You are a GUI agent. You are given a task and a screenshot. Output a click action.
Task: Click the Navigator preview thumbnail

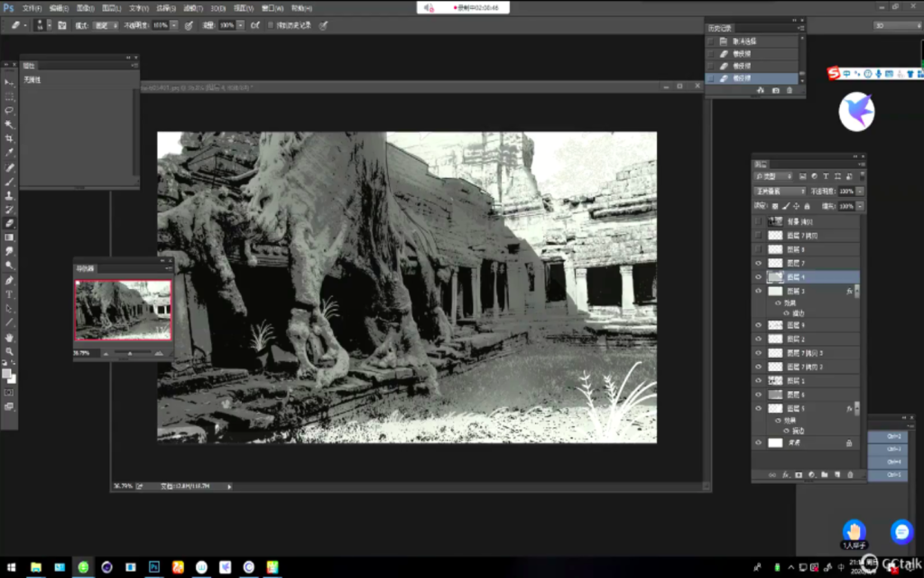(123, 310)
